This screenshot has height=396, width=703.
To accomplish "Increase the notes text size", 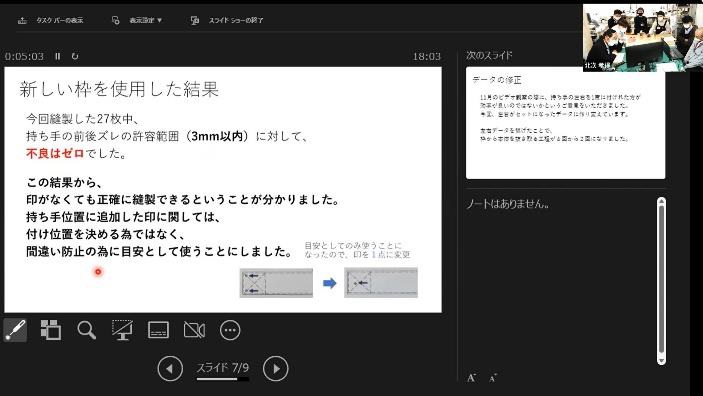I will click(471, 378).
